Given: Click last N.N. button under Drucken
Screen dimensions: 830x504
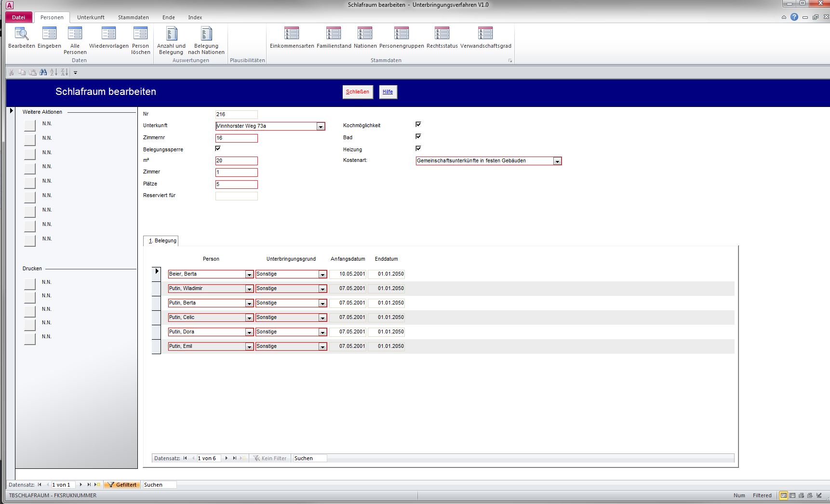Looking at the screenshot, I should pyautogui.click(x=30, y=338).
